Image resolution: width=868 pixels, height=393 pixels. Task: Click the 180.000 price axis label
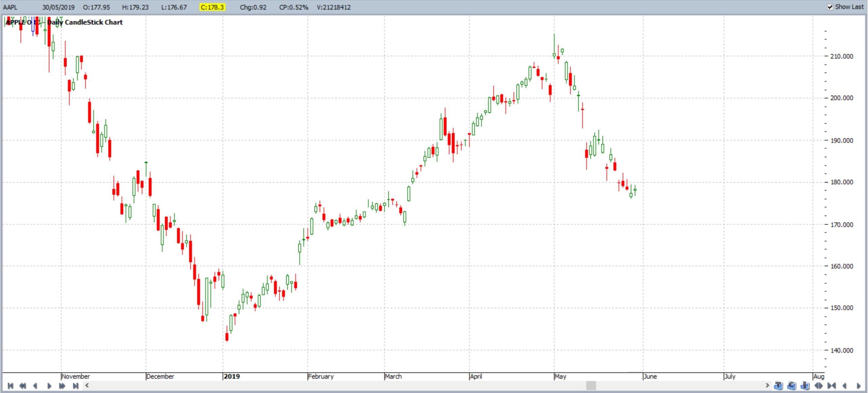(842, 182)
